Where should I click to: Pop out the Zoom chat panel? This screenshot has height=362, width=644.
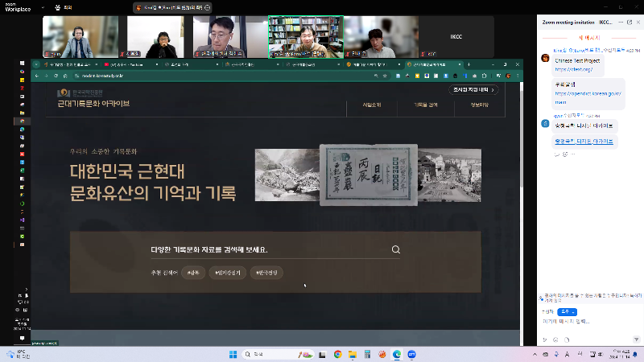point(629,23)
